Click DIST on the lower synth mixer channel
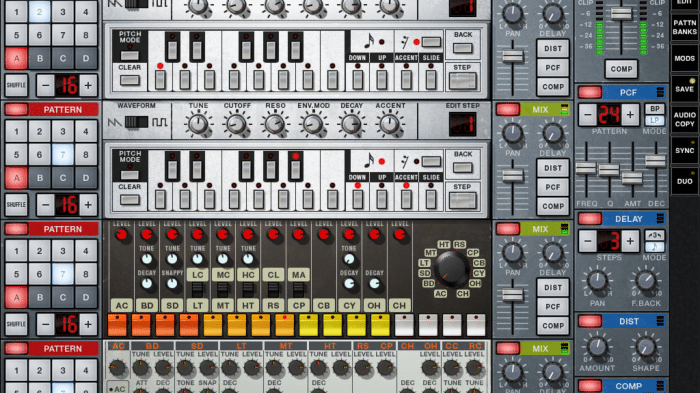This screenshot has width=700, height=393. (553, 168)
